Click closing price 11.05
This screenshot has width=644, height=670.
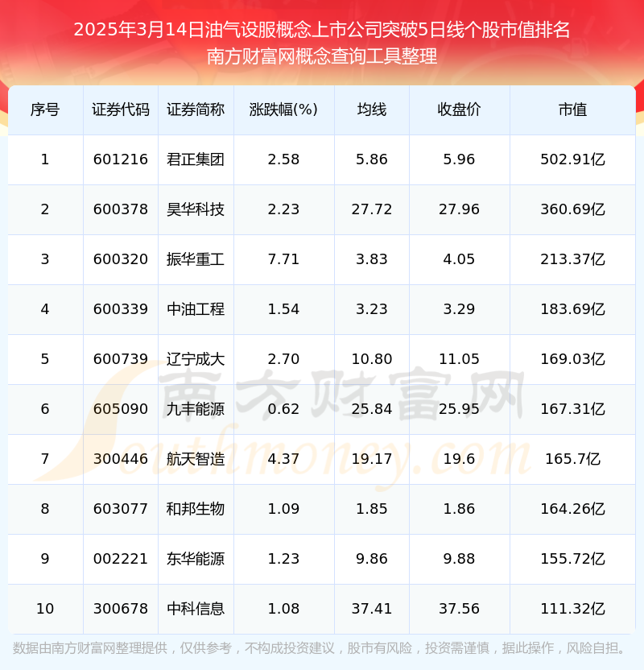click(x=459, y=359)
